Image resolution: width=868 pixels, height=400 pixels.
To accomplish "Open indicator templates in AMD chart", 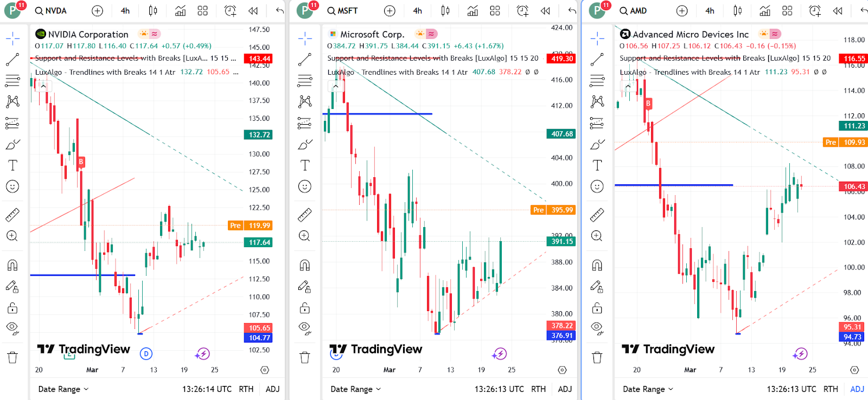I will 787,11.
